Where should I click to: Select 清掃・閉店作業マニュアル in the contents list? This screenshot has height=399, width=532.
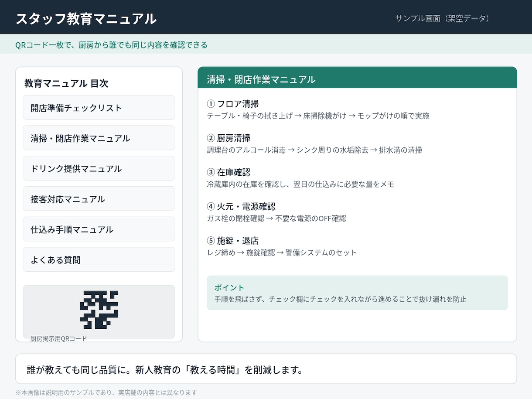click(99, 138)
